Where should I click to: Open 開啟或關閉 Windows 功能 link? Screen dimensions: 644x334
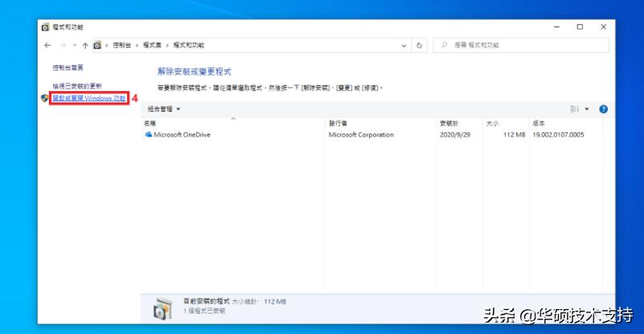tap(89, 98)
